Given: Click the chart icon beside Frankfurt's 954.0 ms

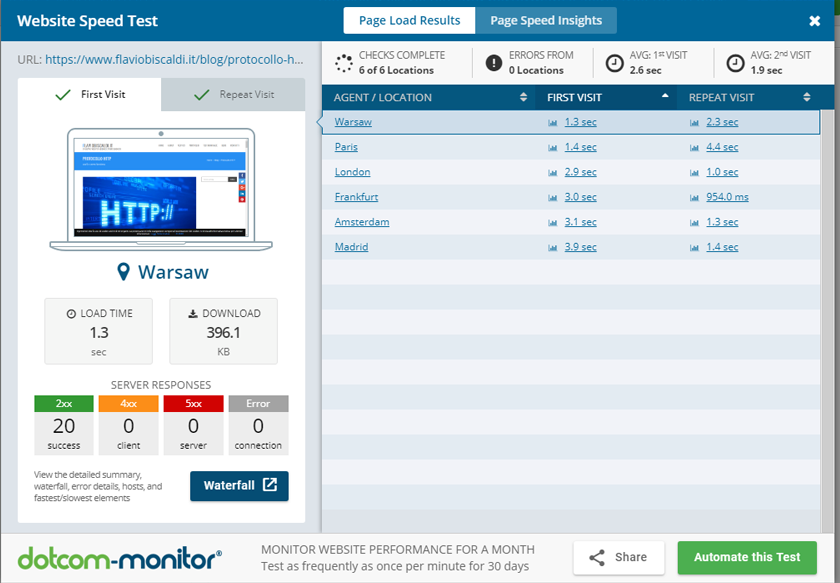Looking at the screenshot, I should [697, 197].
